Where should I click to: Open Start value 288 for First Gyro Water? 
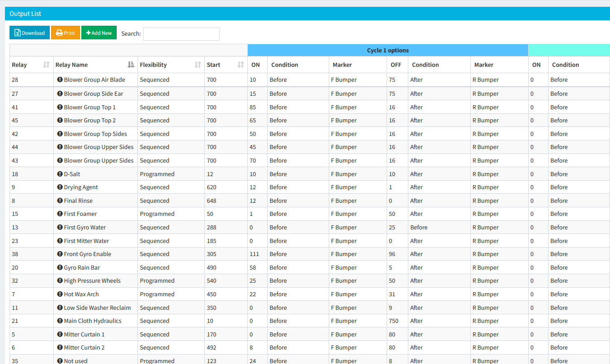(x=212, y=227)
